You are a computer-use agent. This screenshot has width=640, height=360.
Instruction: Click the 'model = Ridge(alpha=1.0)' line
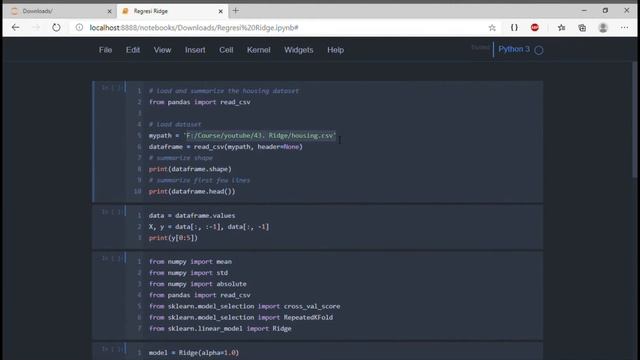tap(194, 353)
